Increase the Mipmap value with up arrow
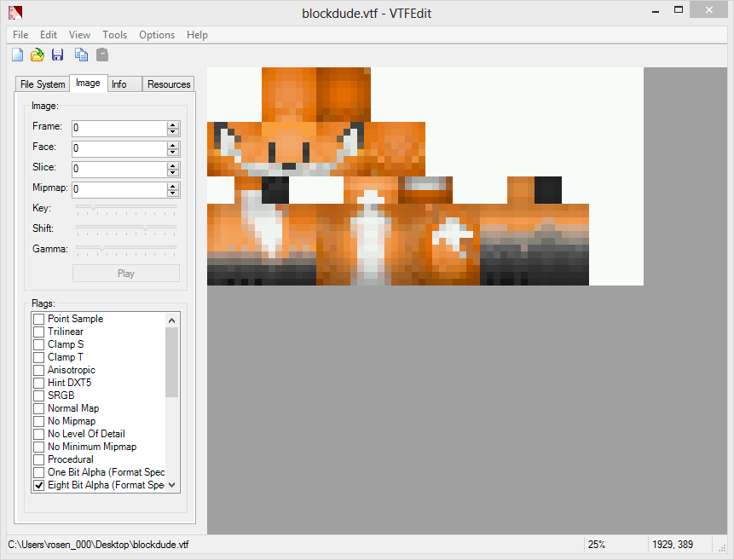Screen dimensions: 734x560 pos(173,186)
